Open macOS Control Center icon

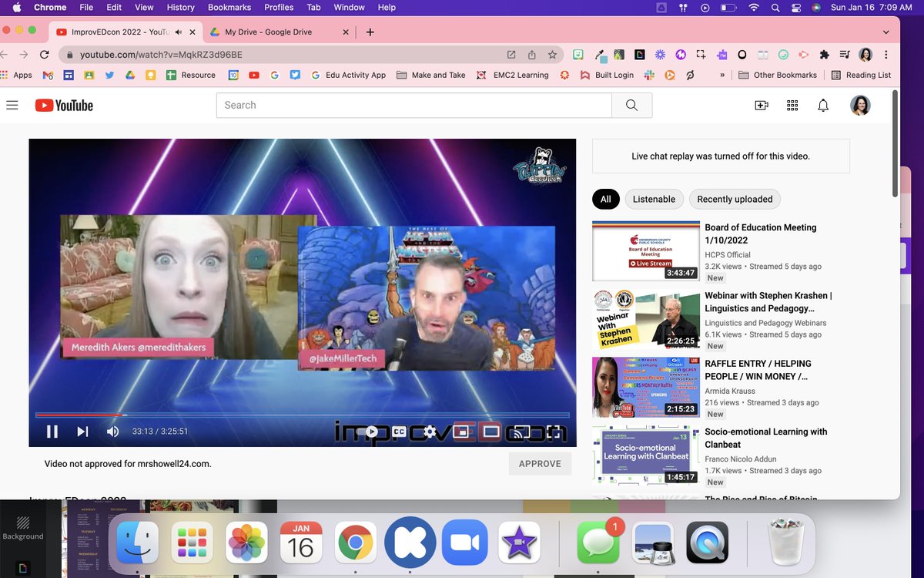point(796,7)
